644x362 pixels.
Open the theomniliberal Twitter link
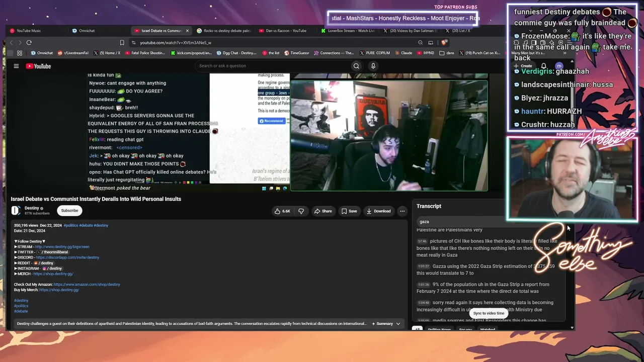(53, 252)
